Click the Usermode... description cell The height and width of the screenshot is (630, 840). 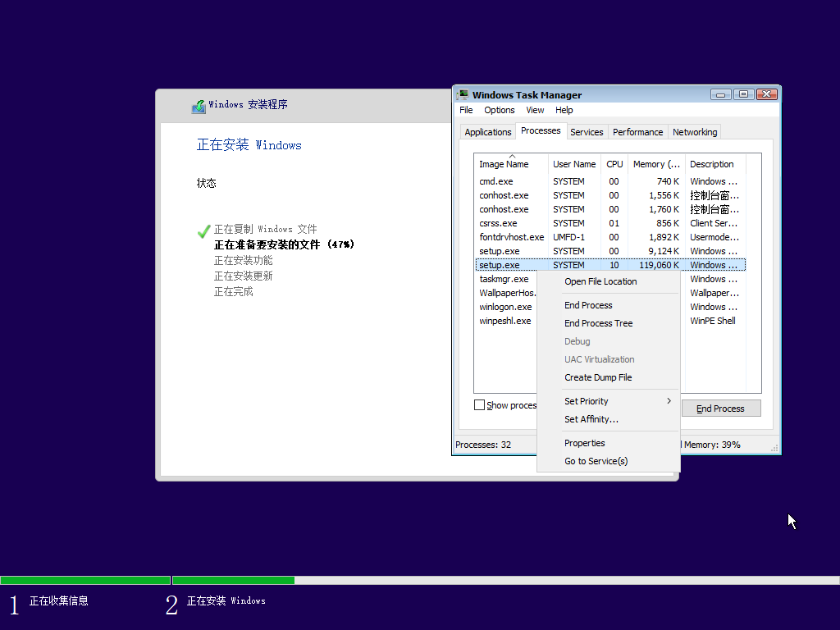714,237
